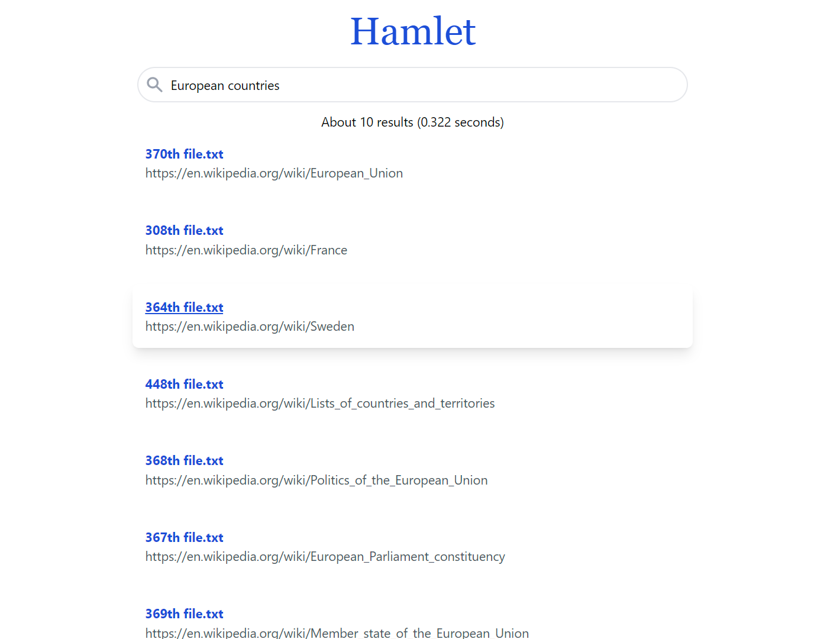Click the magnifying glass search icon
The height and width of the screenshot is (639, 840).
click(x=154, y=85)
